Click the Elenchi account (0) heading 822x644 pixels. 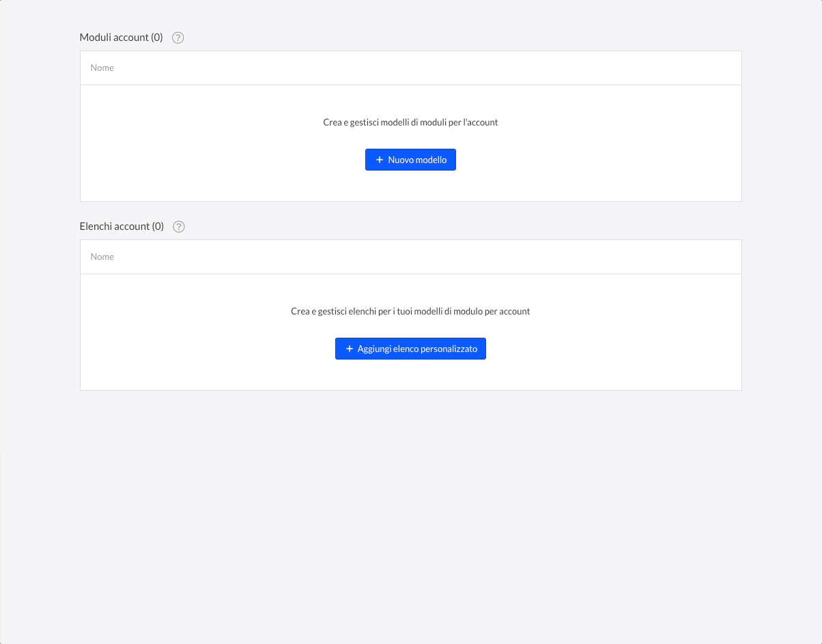point(122,226)
